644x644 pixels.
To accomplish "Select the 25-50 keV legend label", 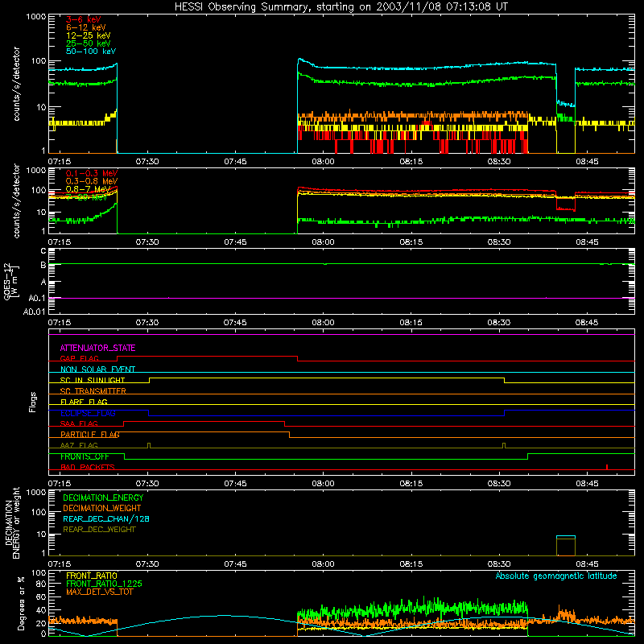I will point(89,43).
